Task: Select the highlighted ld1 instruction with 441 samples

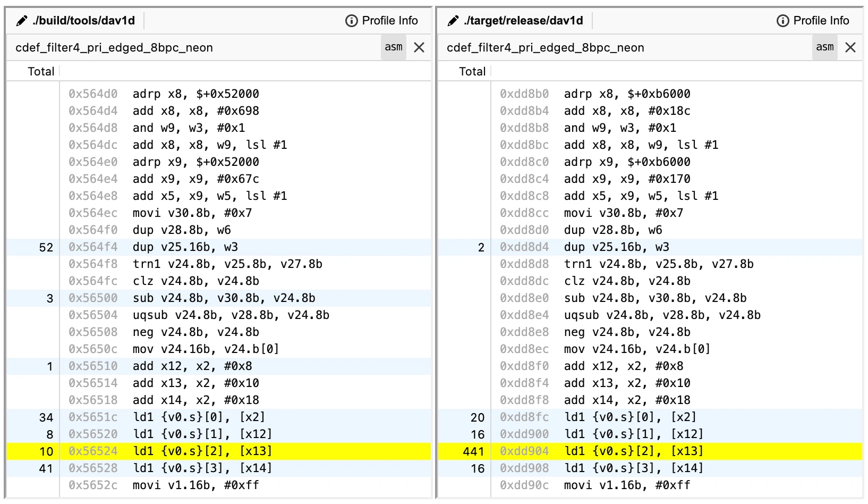Action: 627,451
